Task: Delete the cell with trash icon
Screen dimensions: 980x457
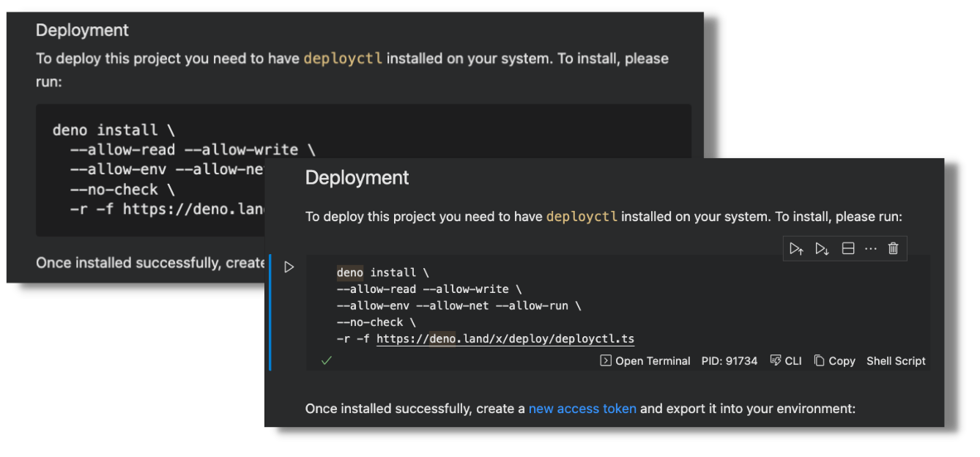Action: point(893,248)
